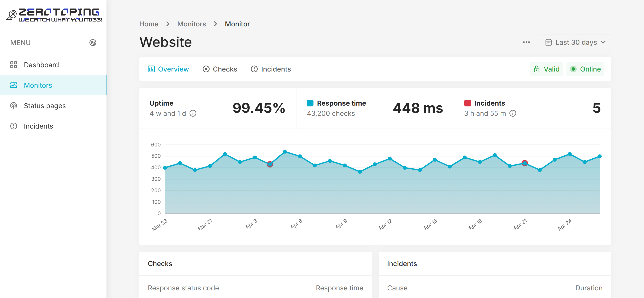Go to Home via breadcrumb link
Image resolution: width=644 pixels, height=298 pixels.
point(149,24)
